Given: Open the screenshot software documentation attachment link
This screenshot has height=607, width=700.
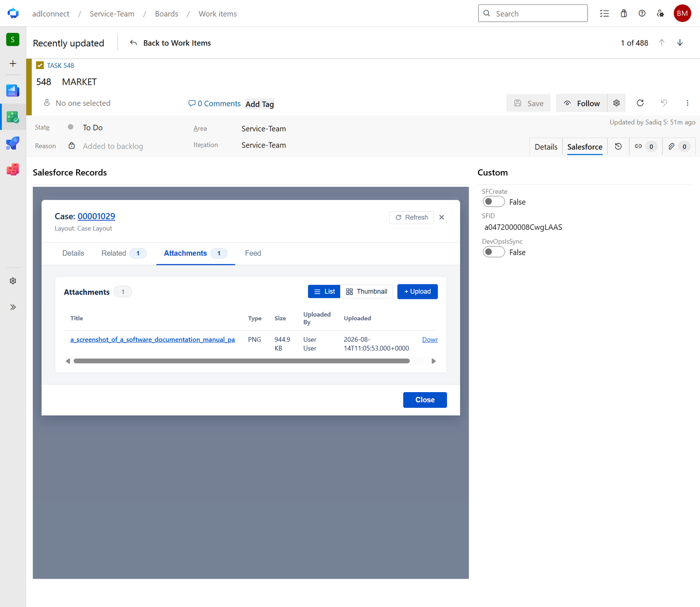Looking at the screenshot, I should coord(152,340).
